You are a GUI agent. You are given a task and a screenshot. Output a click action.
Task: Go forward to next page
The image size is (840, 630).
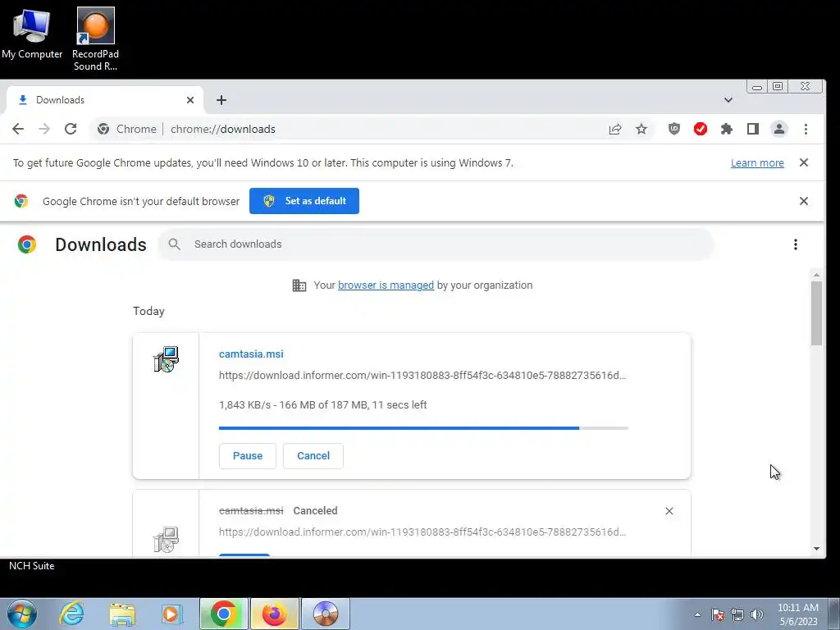44,129
